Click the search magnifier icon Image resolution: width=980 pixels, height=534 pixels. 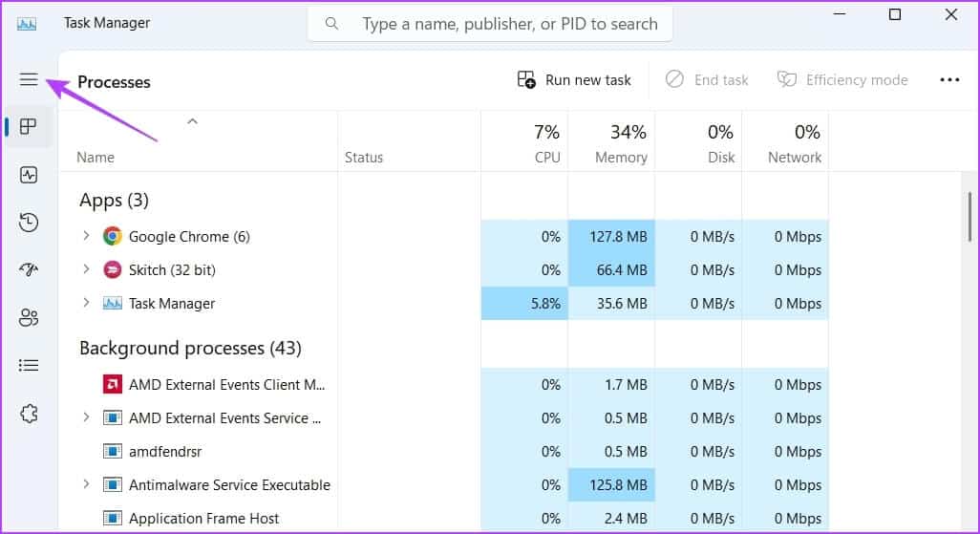tap(331, 24)
